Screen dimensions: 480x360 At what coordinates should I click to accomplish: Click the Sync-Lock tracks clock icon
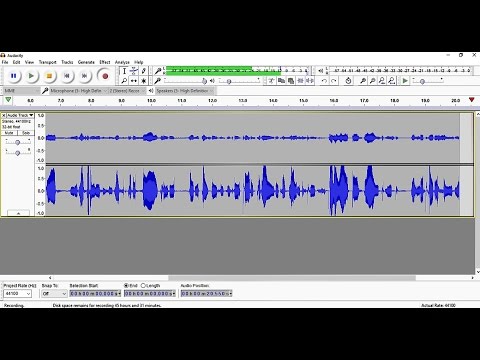click(348, 81)
